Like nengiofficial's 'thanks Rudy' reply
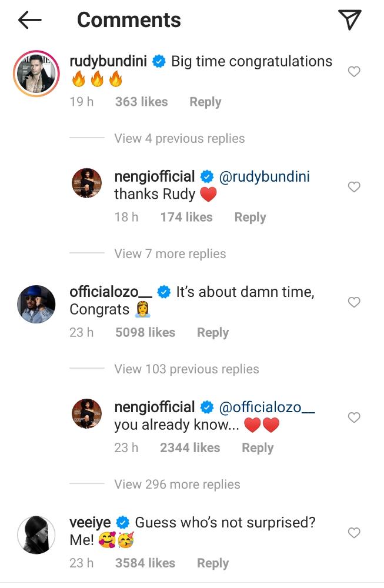384x588 pixels. point(354,187)
